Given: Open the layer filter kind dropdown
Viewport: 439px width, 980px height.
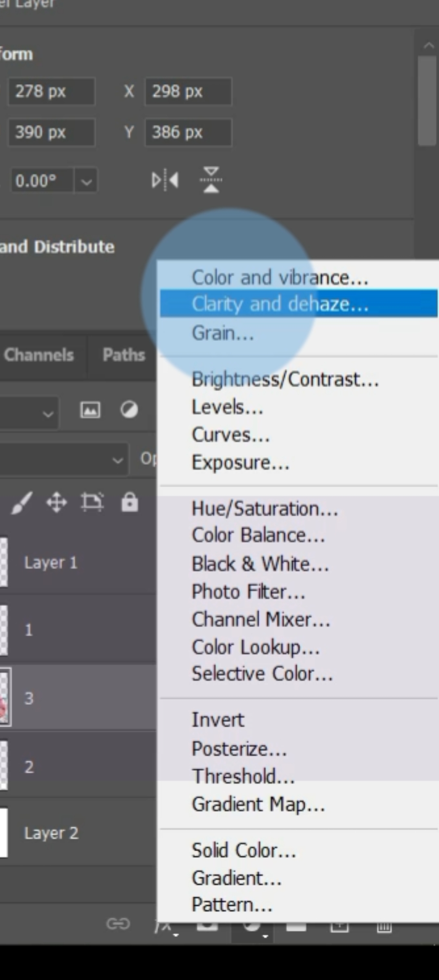Looking at the screenshot, I should (29, 414).
